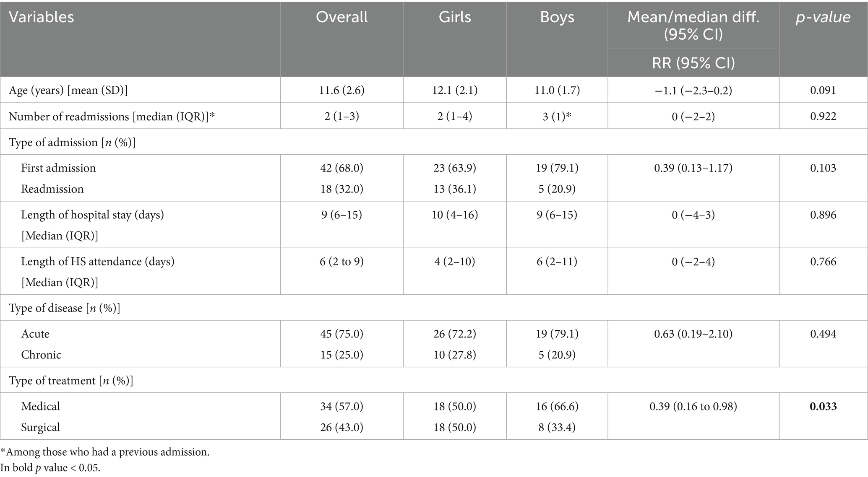Click the Girls column header
This screenshot has height=477, width=868.
click(455, 17)
